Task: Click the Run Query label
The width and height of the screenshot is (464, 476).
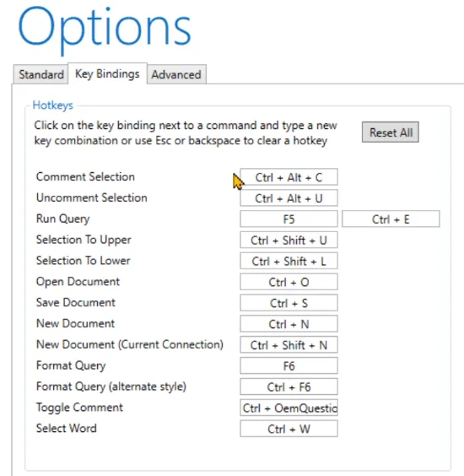Action: tap(62, 219)
